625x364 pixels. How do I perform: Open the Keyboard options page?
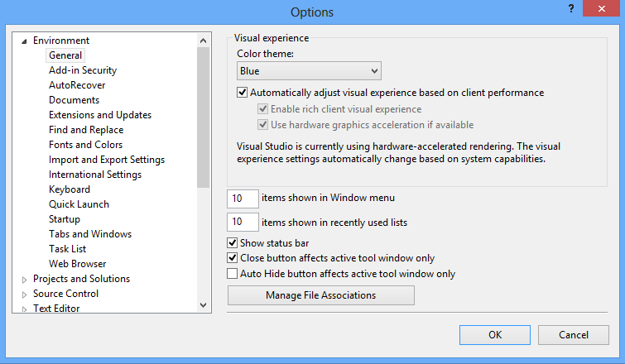pos(70,189)
